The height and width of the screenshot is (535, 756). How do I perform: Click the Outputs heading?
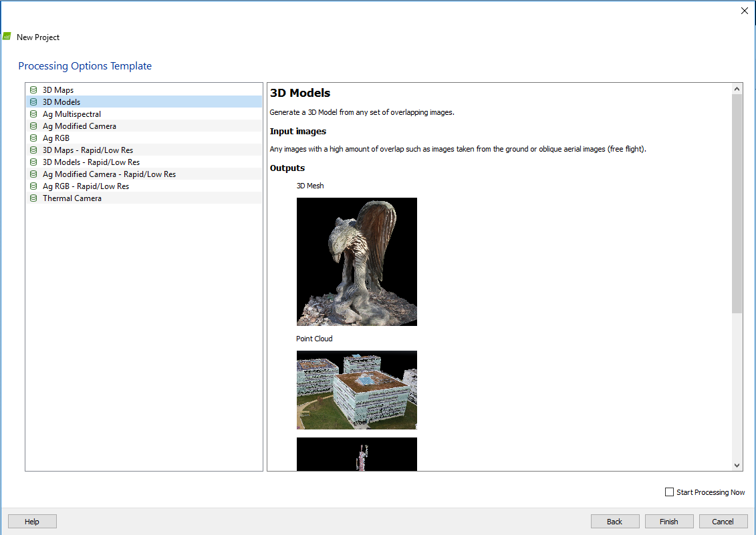287,168
